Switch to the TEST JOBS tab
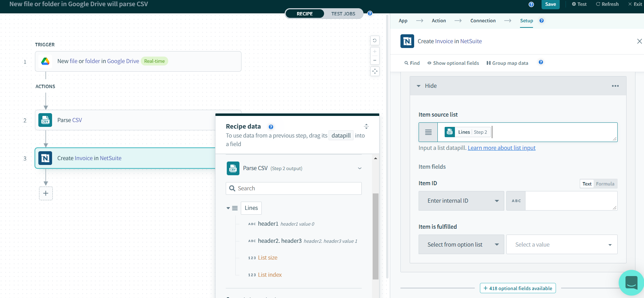 click(343, 14)
